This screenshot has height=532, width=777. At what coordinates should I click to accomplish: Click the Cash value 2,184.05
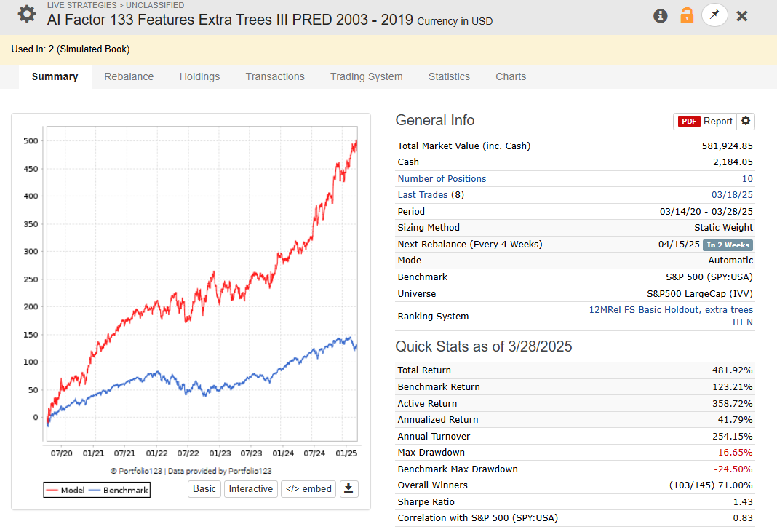pos(733,162)
